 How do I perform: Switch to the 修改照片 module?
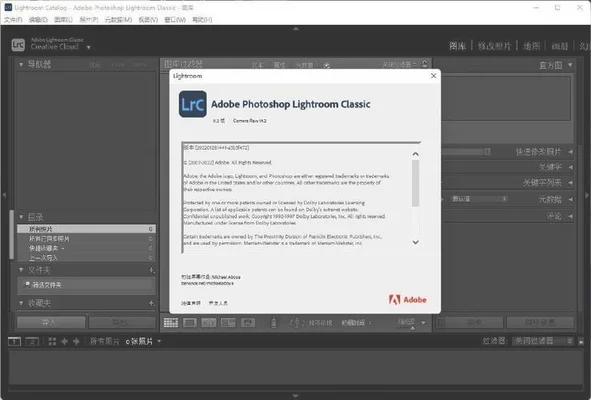coord(494,46)
